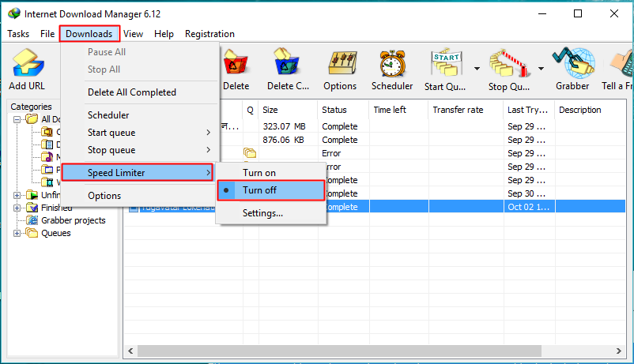Expand the Queues tree node
This screenshot has width=634, height=364.
pos(17,233)
